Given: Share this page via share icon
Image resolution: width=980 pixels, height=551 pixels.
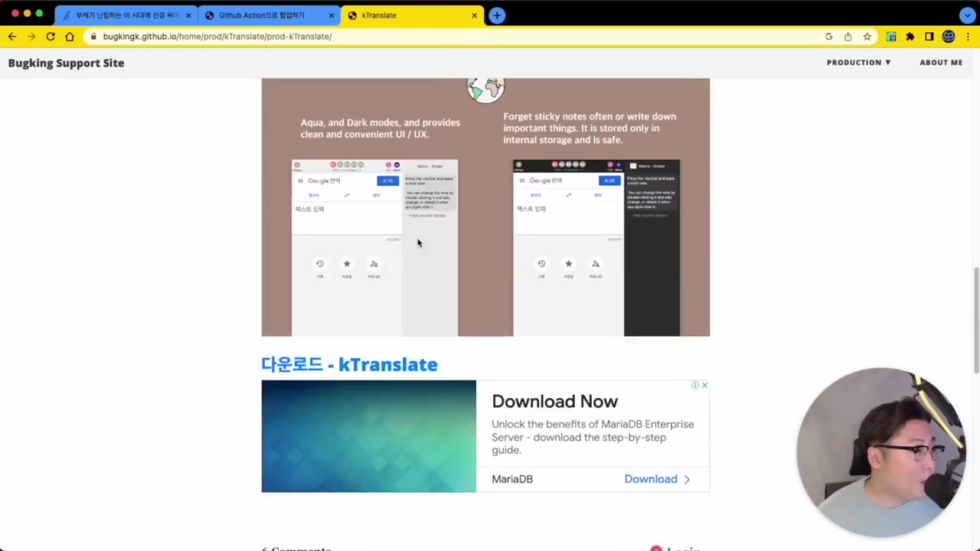Looking at the screenshot, I should click(848, 36).
